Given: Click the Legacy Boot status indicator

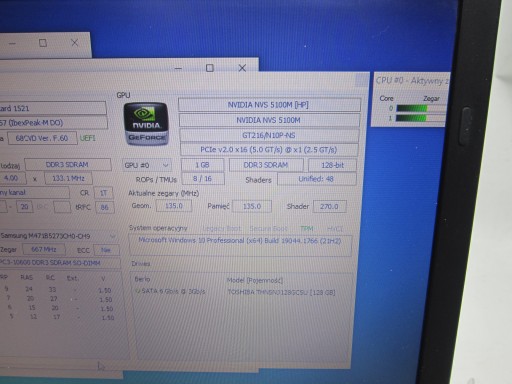Looking at the screenshot, I should coord(222,229).
